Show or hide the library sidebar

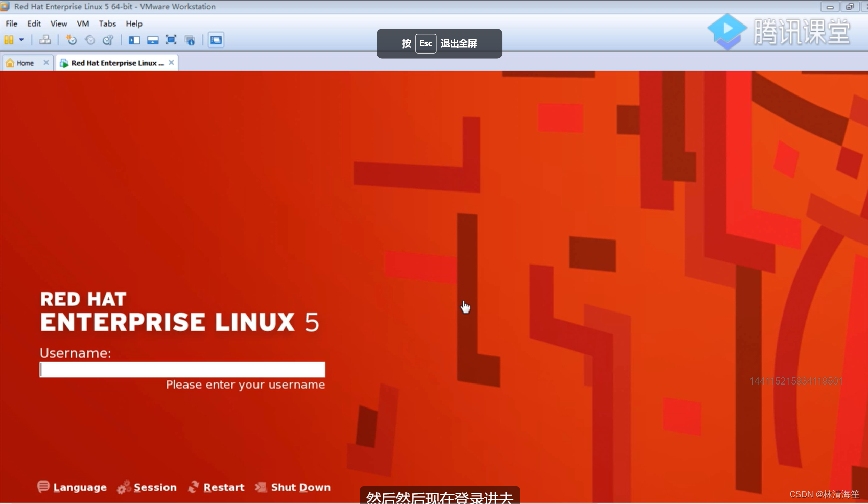[134, 40]
